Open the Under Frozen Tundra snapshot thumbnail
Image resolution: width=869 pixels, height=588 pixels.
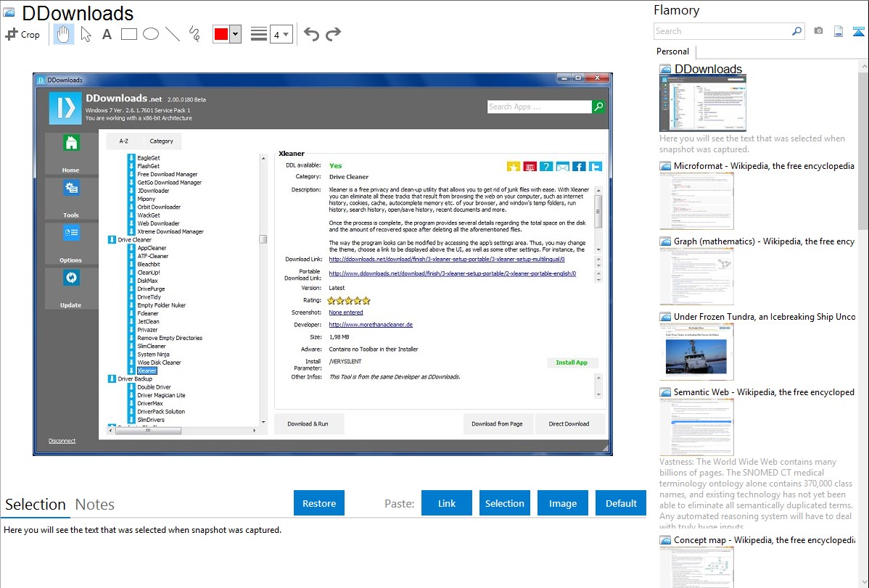696,352
